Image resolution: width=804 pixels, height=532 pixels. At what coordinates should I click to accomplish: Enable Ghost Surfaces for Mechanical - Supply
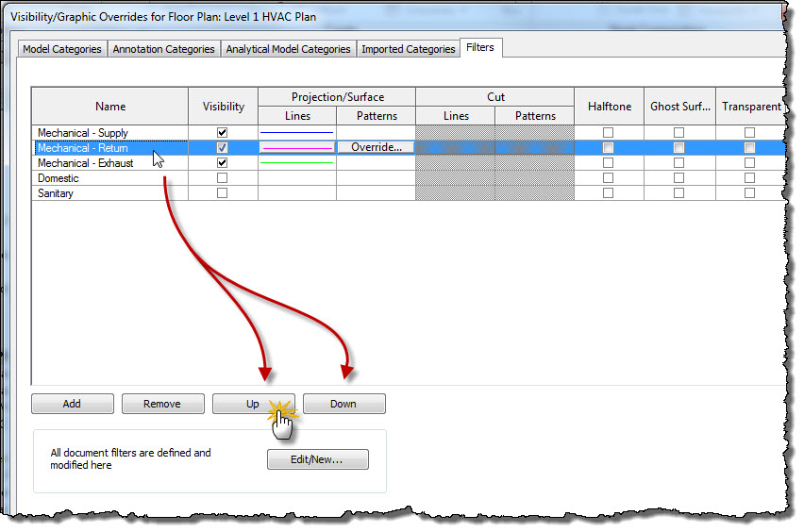(x=678, y=132)
